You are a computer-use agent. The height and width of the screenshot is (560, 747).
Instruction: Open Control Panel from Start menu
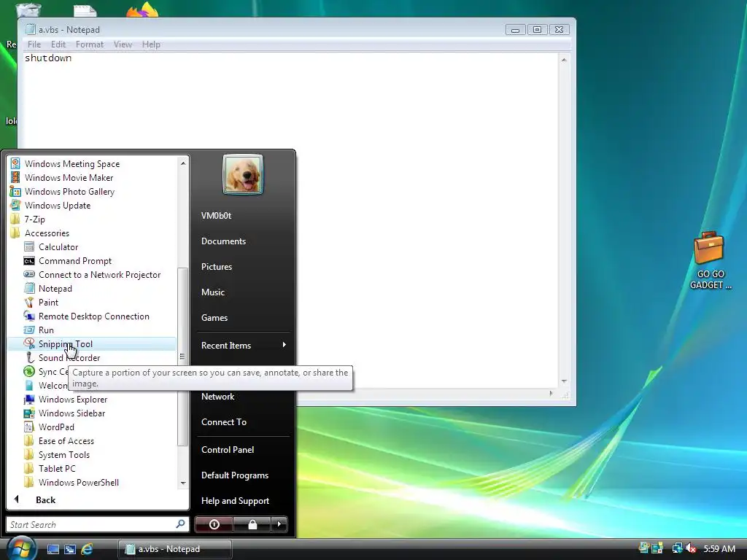point(228,449)
